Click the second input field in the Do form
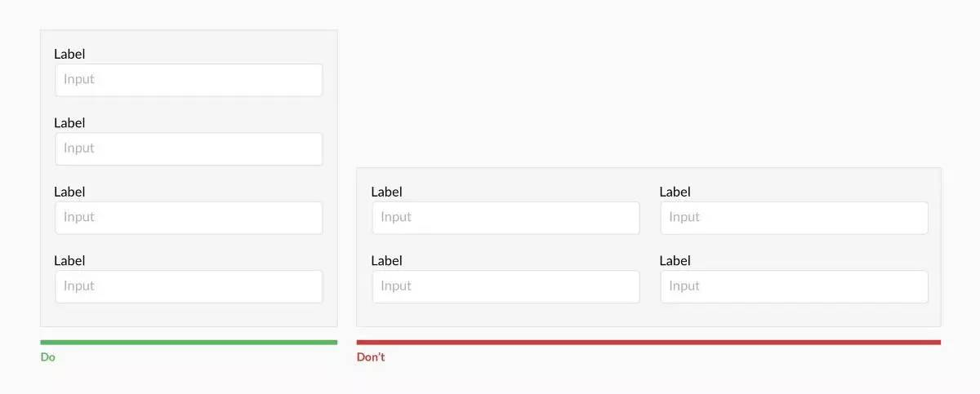This screenshot has width=980, height=394. 189,148
